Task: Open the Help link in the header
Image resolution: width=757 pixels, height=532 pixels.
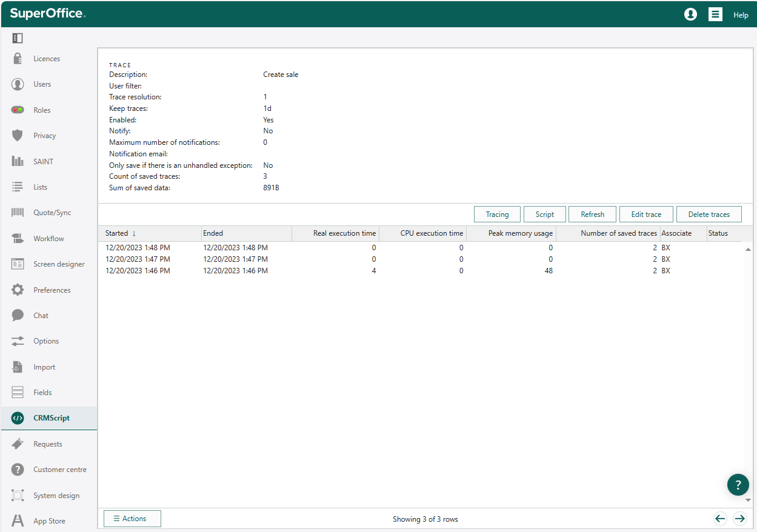Action: [x=741, y=15]
